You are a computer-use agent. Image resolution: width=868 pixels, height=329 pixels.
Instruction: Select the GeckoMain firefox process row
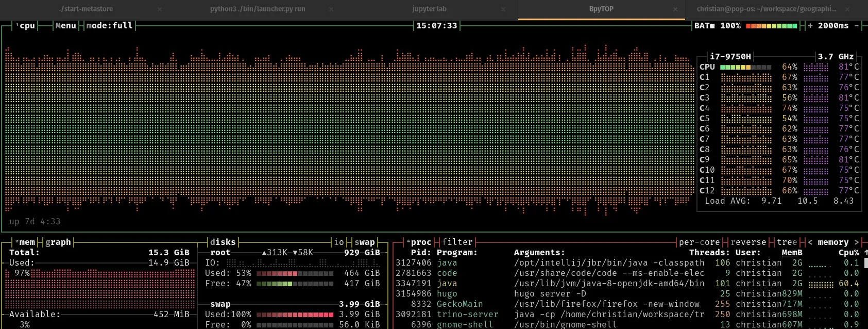pos(627,304)
